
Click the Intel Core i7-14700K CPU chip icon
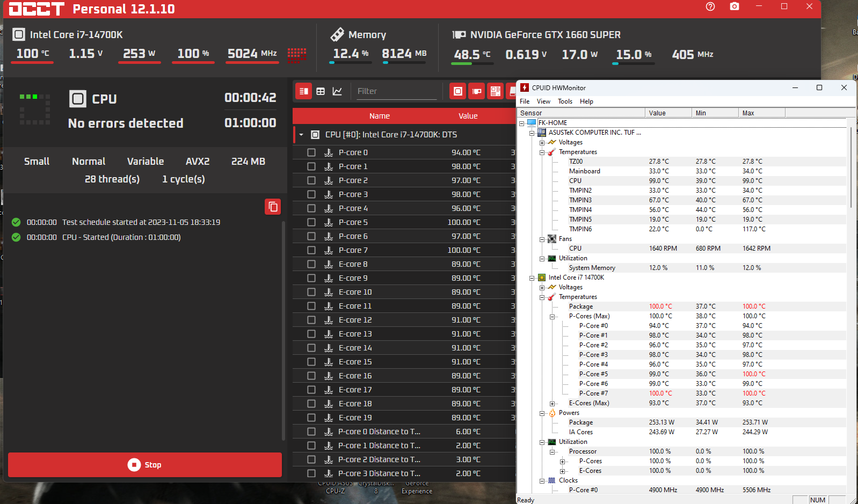click(x=19, y=34)
